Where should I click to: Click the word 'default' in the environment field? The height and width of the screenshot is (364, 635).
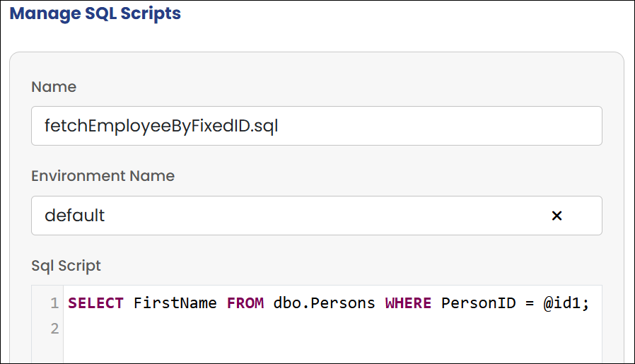(74, 216)
